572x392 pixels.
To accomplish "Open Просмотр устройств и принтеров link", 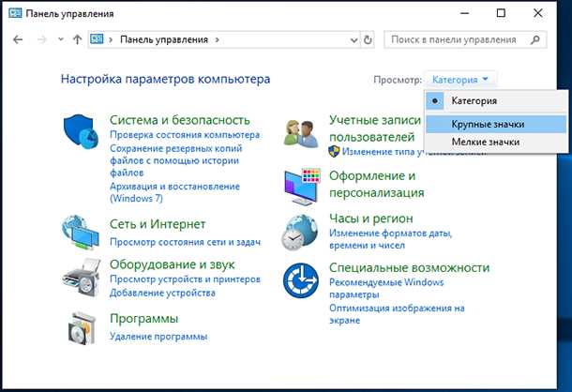I will [185, 279].
